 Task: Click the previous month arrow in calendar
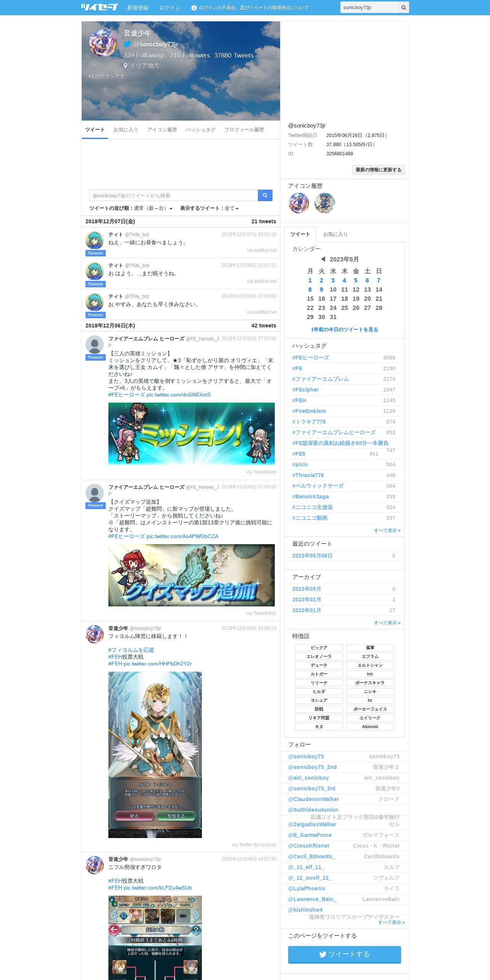[x=323, y=259]
